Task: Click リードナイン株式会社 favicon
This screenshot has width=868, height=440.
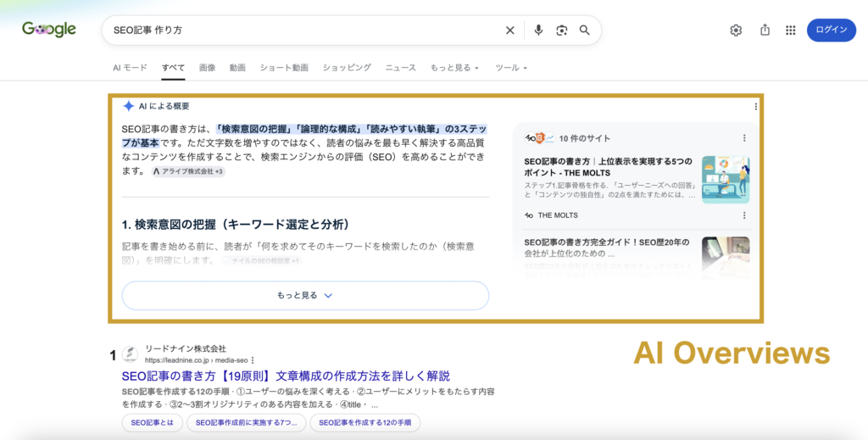Action: tap(130, 354)
